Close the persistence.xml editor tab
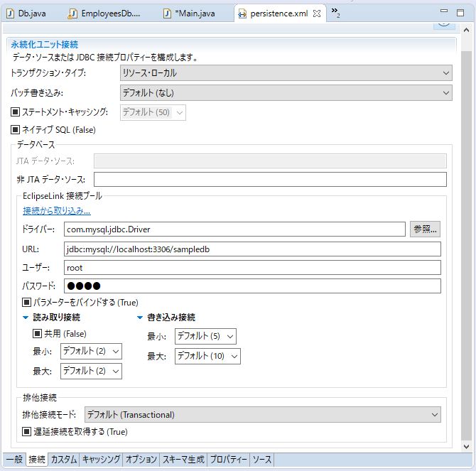The height and width of the screenshot is (471, 476). [x=317, y=13]
